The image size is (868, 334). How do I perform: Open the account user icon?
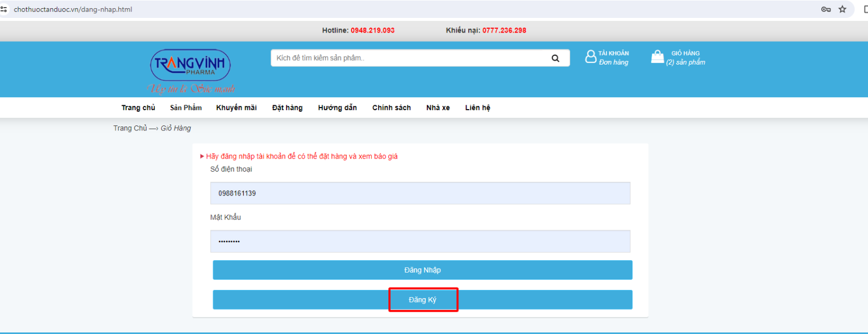click(590, 57)
